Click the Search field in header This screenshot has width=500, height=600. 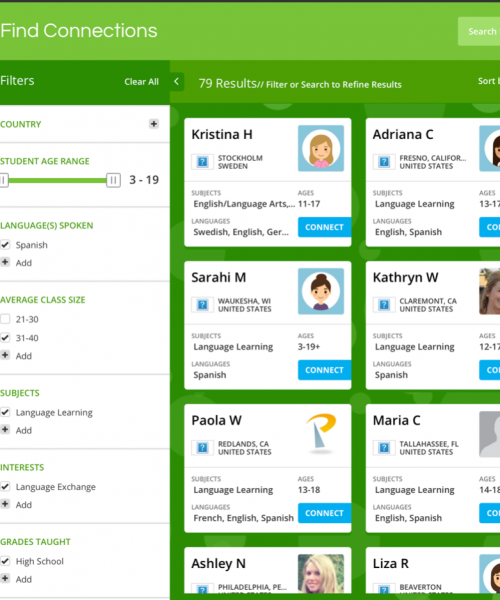pos(479,31)
